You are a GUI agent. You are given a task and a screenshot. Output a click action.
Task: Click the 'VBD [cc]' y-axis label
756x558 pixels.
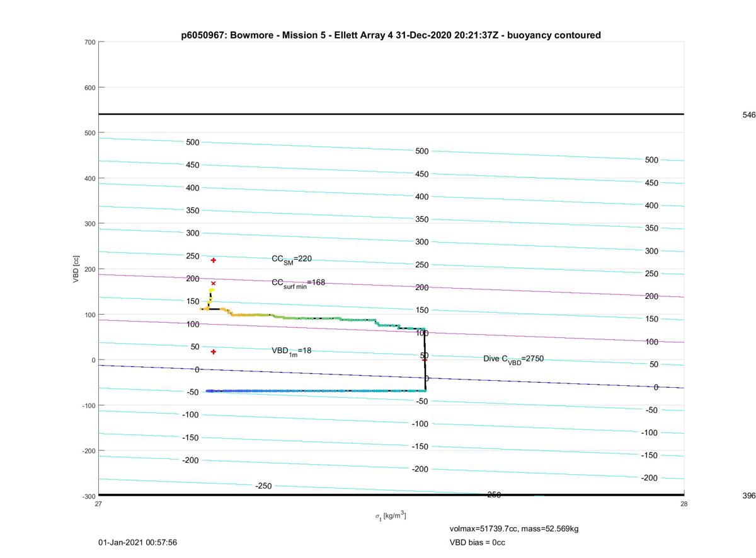pyautogui.click(x=76, y=269)
